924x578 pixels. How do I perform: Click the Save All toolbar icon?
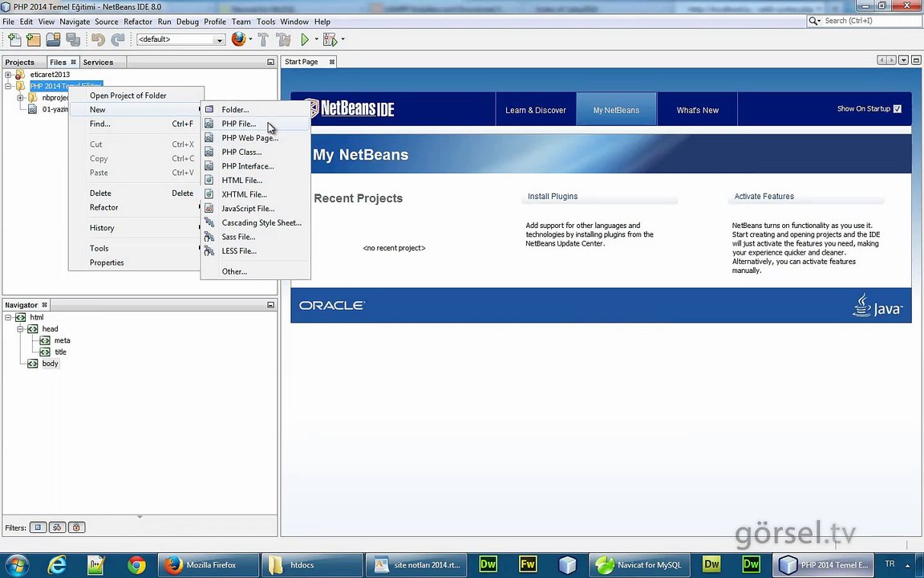(73, 39)
